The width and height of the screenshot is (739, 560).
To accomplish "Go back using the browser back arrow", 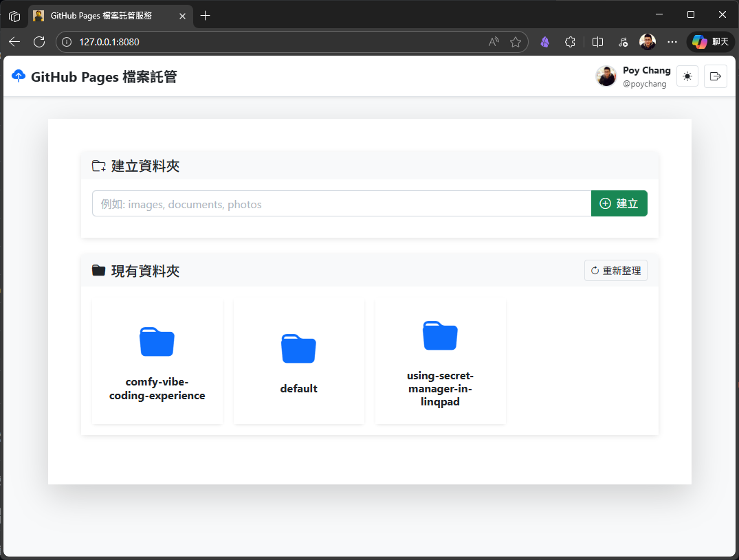I will 14,42.
